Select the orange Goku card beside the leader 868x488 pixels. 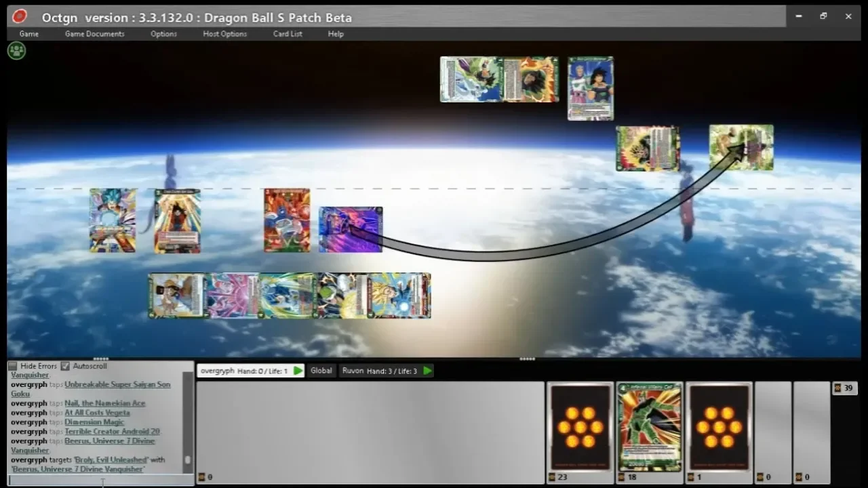coord(177,221)
